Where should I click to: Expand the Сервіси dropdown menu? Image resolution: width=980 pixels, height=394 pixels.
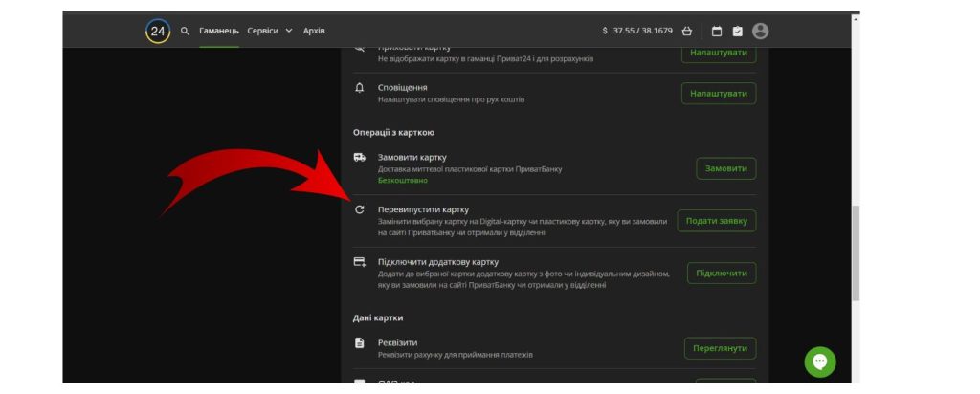click(x=270, y=31)
